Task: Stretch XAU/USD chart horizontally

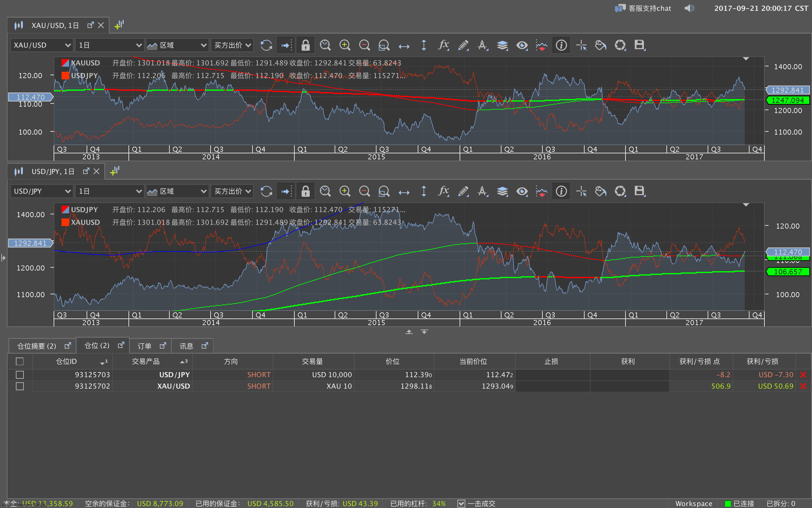Action: 404,46
